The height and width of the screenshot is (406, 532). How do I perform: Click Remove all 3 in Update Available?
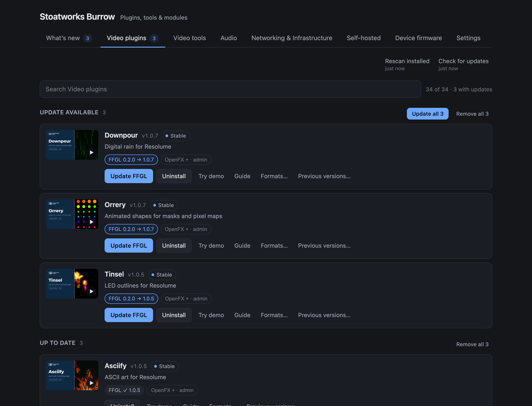coord(472,114)
